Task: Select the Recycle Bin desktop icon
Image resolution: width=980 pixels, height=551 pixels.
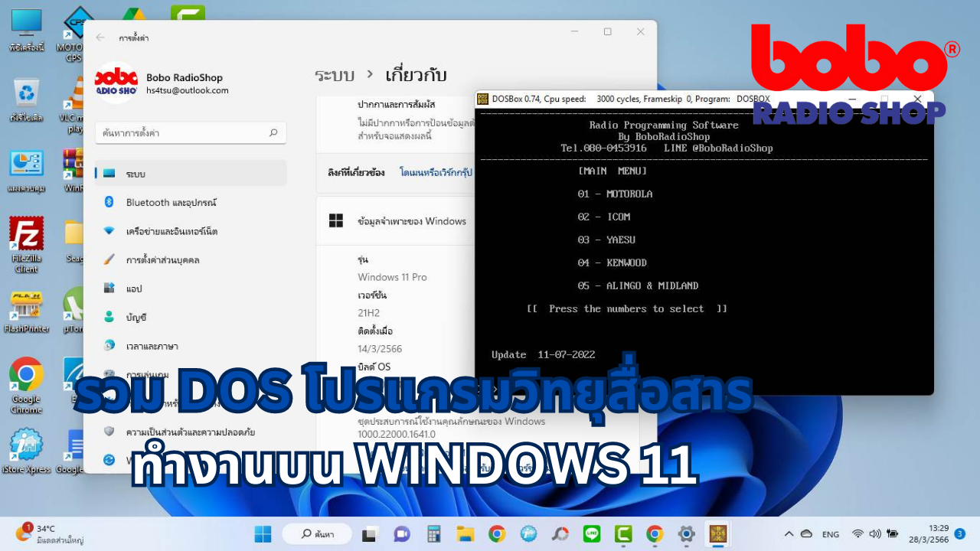Action: 26,100
